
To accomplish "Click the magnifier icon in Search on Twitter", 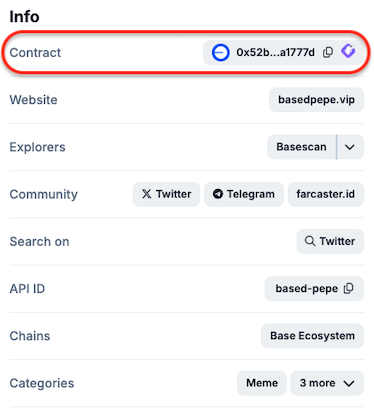I will [310, 241].
